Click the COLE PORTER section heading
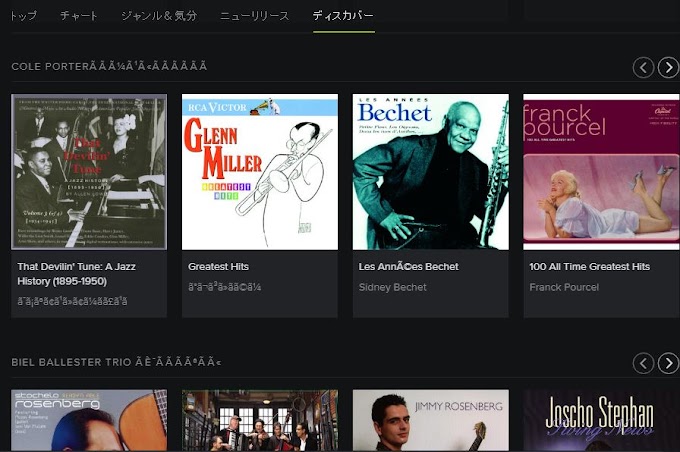 point(109,66)
